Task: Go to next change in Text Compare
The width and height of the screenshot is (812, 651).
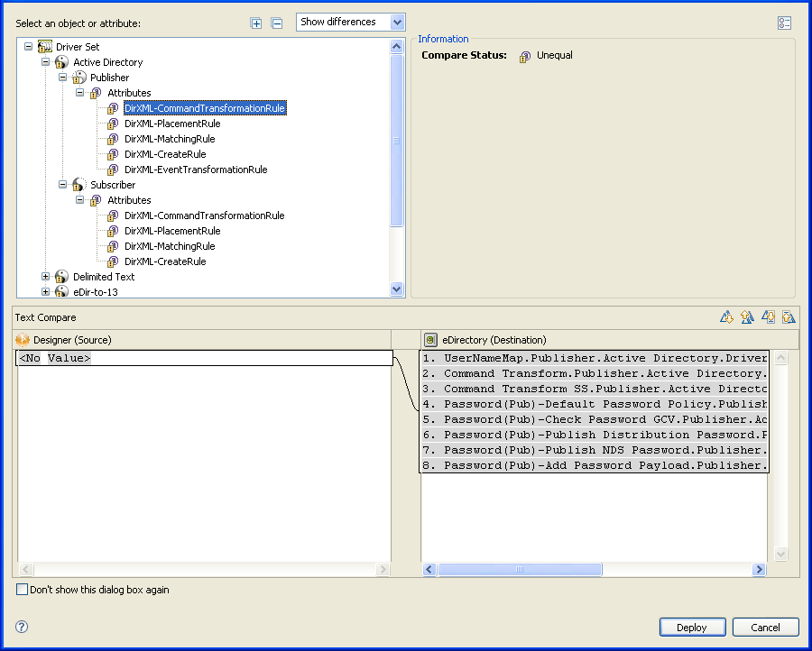Action: pyautogui.click(x=768, y=317)
